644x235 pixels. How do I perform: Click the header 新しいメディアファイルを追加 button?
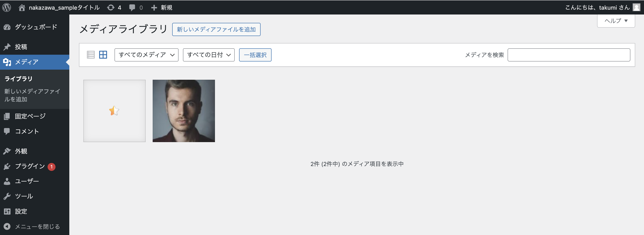tap(216, 29)
